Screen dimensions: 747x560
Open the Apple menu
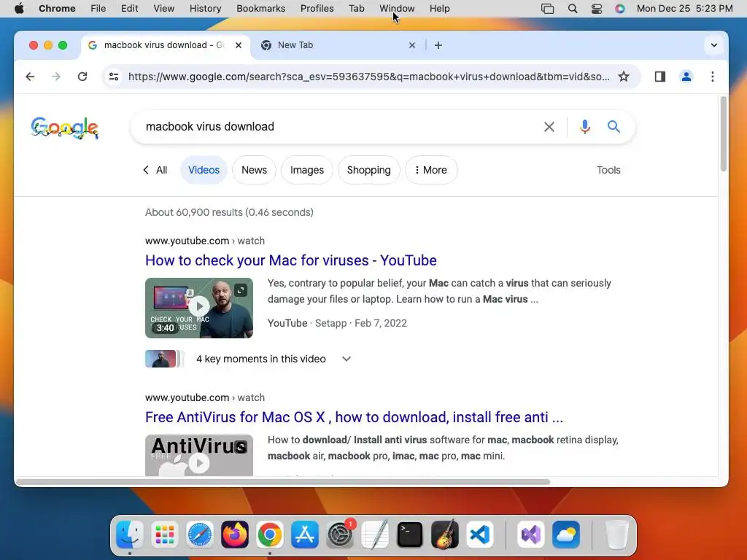click(19, 9)
